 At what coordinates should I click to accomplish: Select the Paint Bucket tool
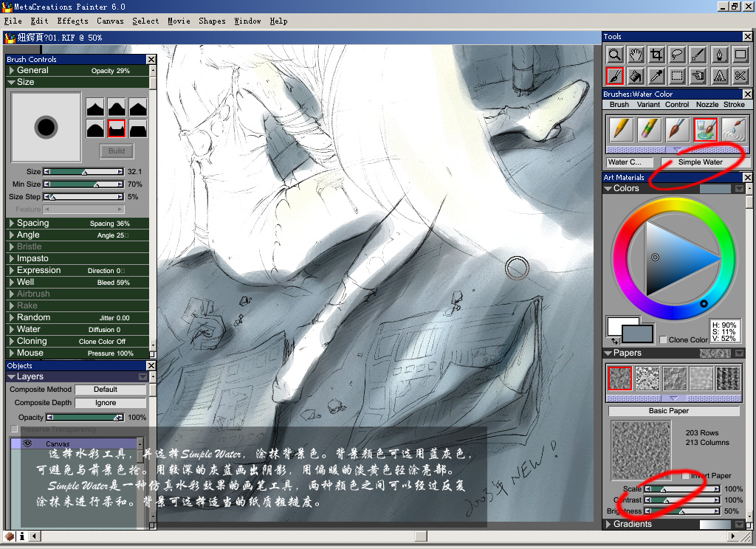(x=636, y=76)
